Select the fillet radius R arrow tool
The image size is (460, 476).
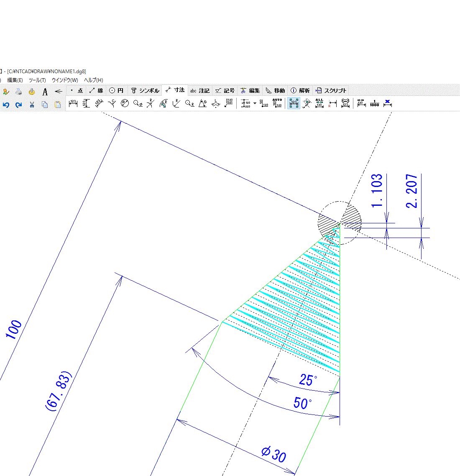click(176, 104)
